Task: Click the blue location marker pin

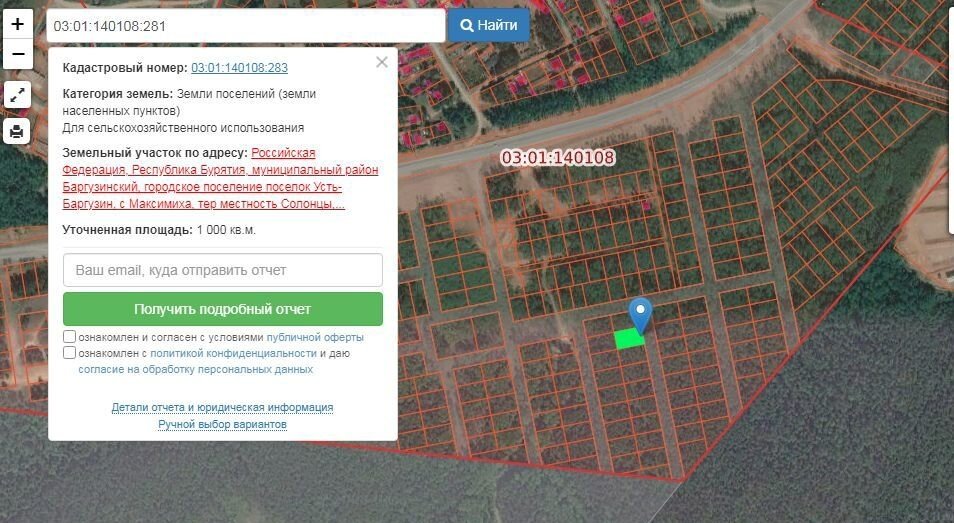Action: (639, 313)
